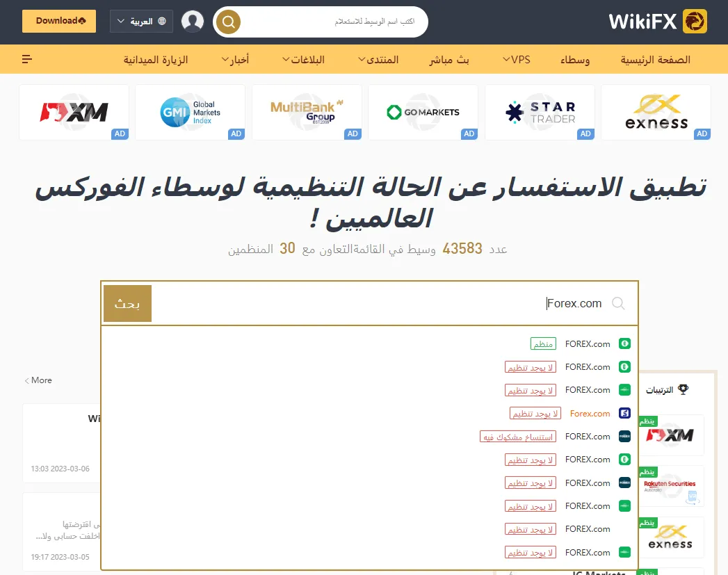Open the الصفحة الرئيسية tab
Screen dimensions: 728x575
coord(655,59)
